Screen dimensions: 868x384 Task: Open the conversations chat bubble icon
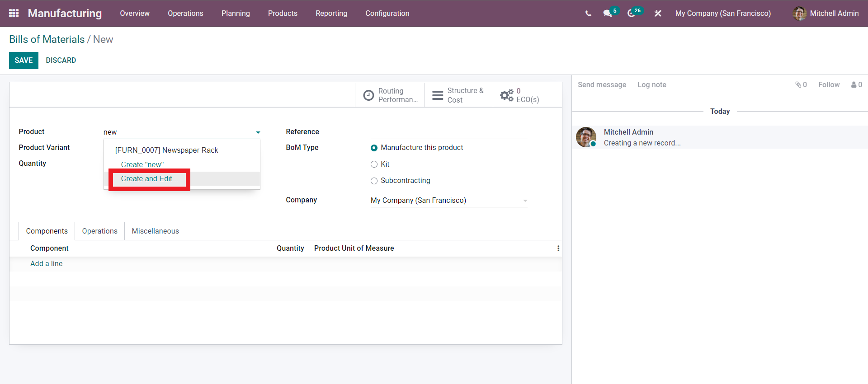coord(608,14)
